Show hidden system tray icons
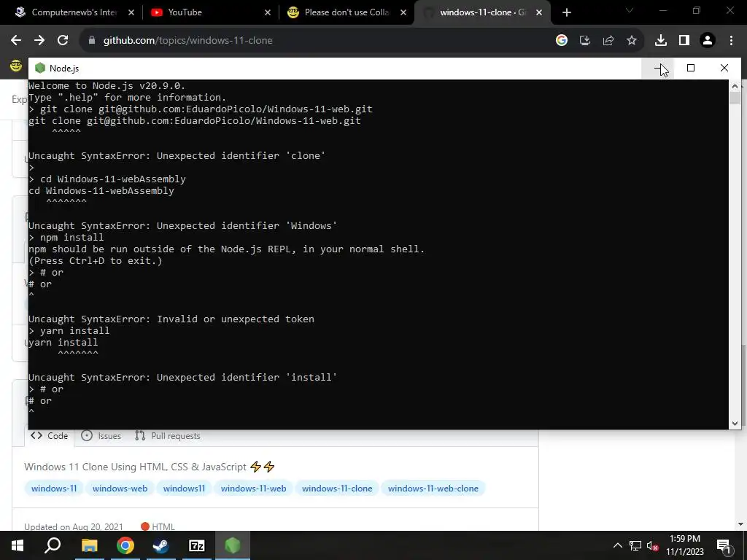The image size is (747, 560). point(617,545)
